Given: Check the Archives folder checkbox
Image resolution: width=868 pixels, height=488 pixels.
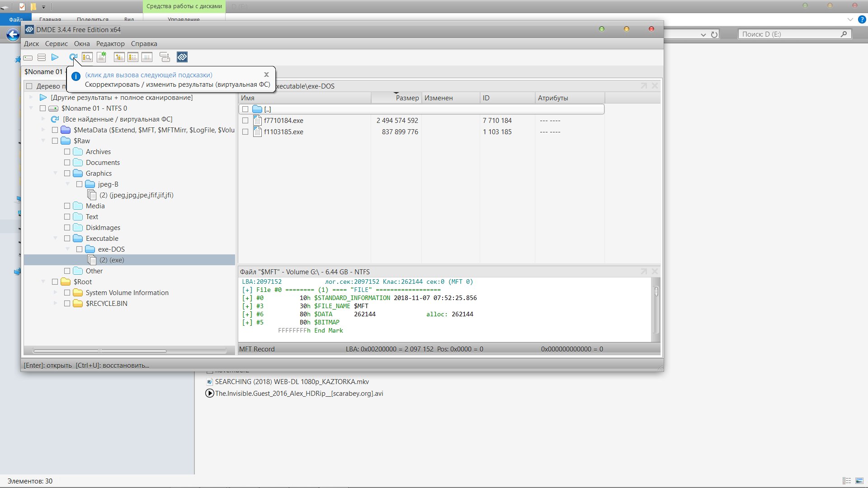Looking at the screenshot, I should 67,152.
